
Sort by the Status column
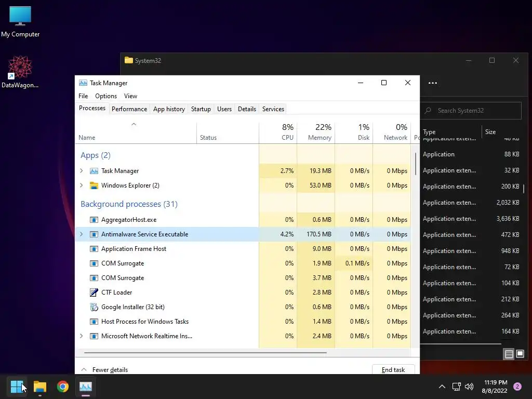228,132
